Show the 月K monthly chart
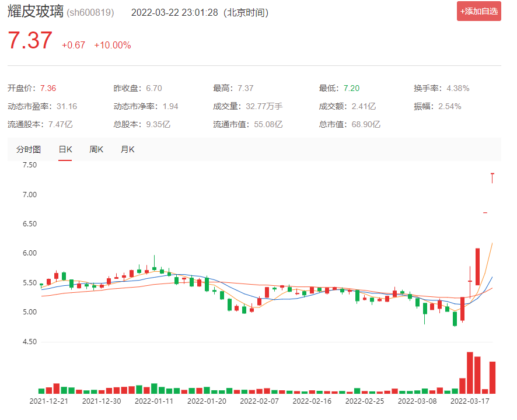517x420 pixels. (x=127, y=149)
